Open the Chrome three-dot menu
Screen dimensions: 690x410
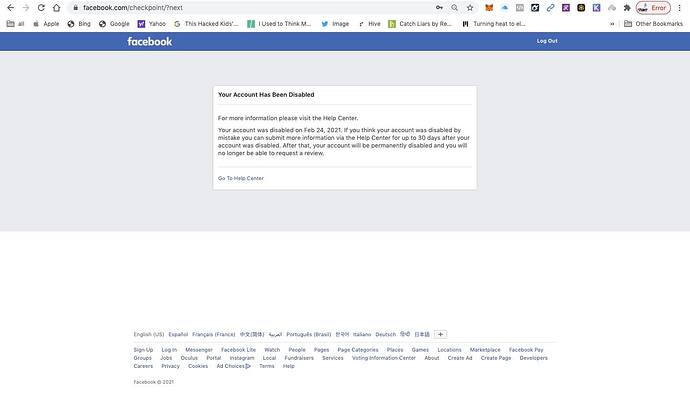(x=679, y=8)
